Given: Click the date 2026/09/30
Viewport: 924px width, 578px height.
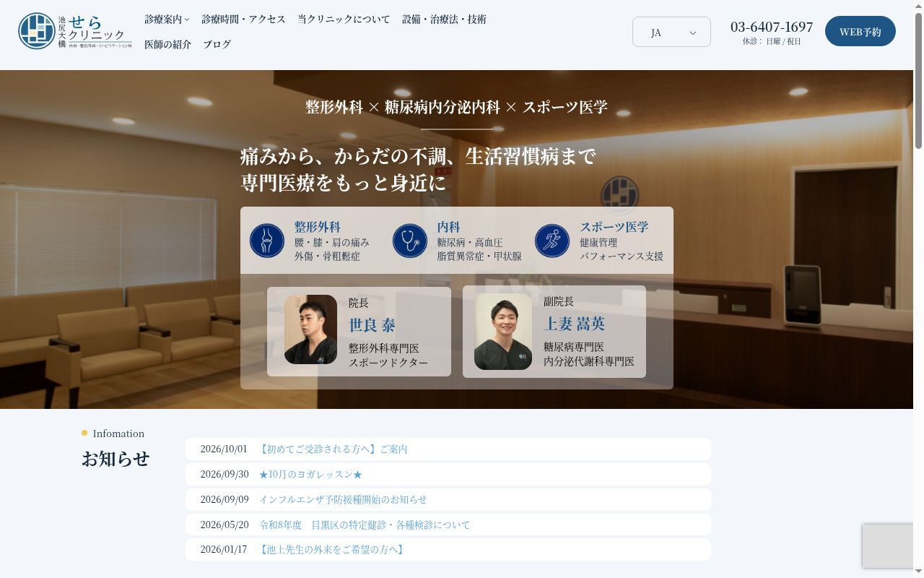Looking at the screenshot, I should pyautogui.click(x=225, y=474).
